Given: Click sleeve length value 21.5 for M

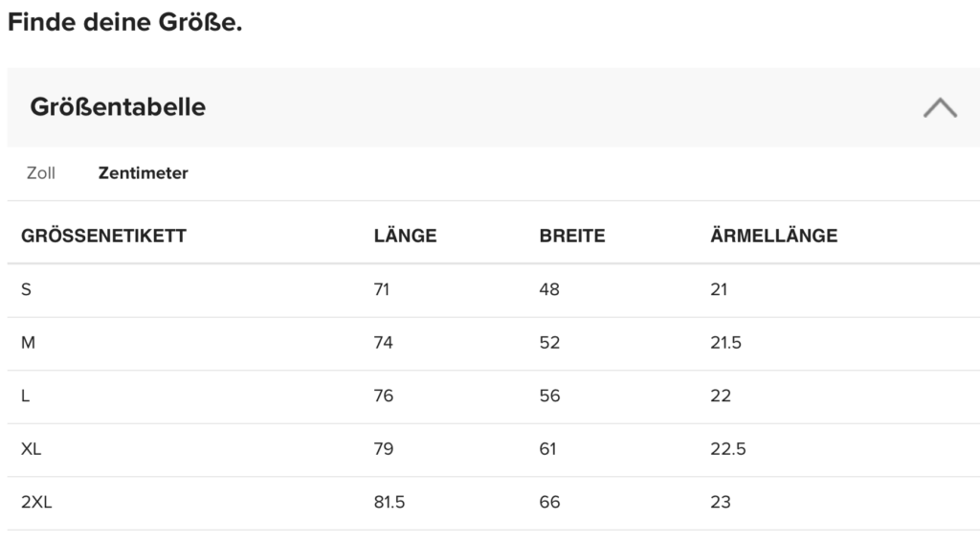Looking at the screenshot, I should coord(725,343).
